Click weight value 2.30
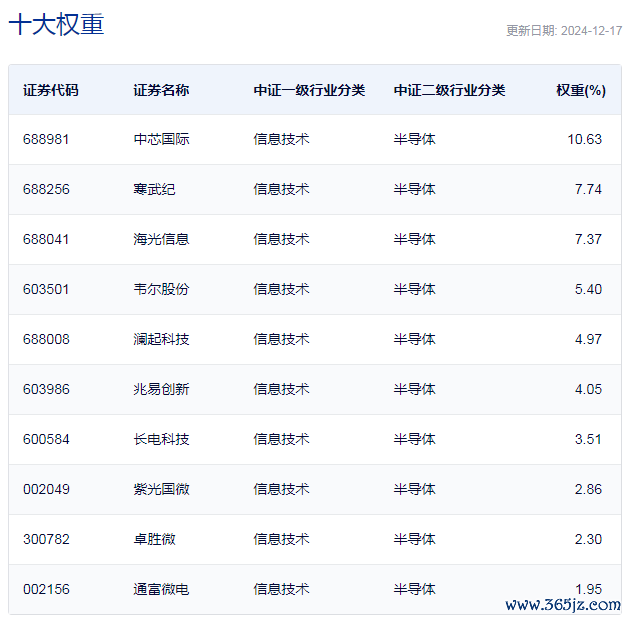Viewport: 628px width, 620px height. [588, 539]
